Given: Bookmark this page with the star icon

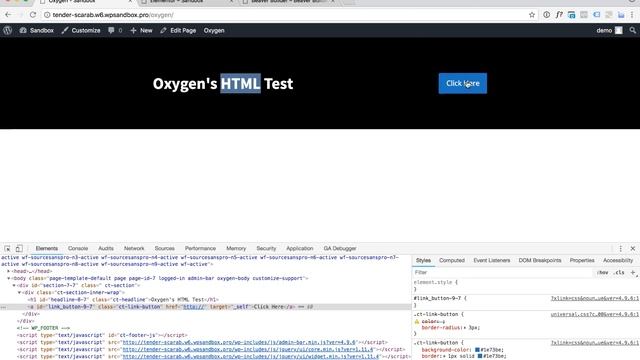Looking at the screenshot, I should tap(532, 15).
